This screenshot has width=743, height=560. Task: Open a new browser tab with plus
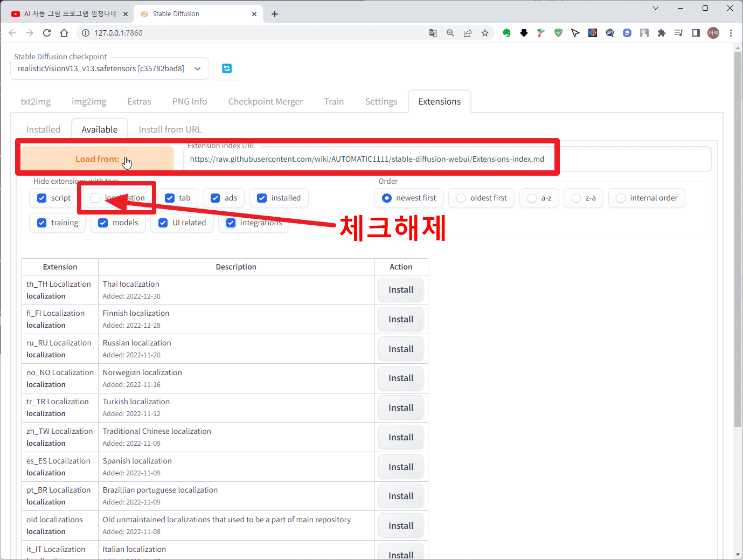pos(275,14)
